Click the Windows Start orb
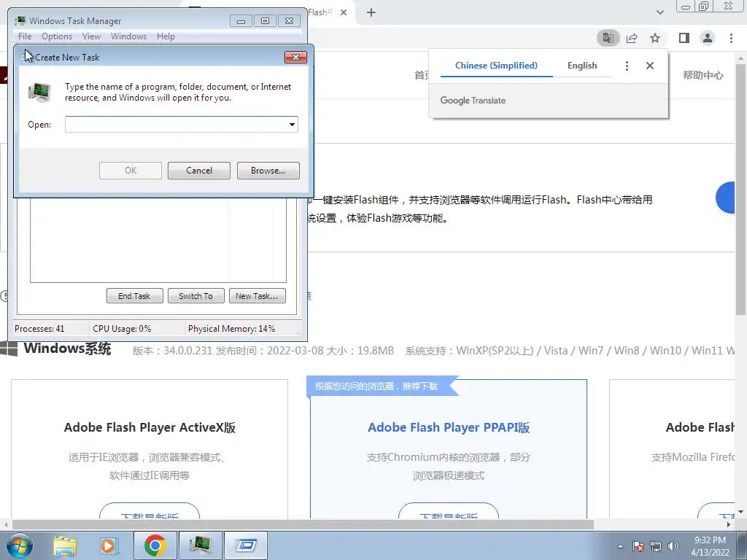Viewport: 747px width, 560px height. (20, 545)
